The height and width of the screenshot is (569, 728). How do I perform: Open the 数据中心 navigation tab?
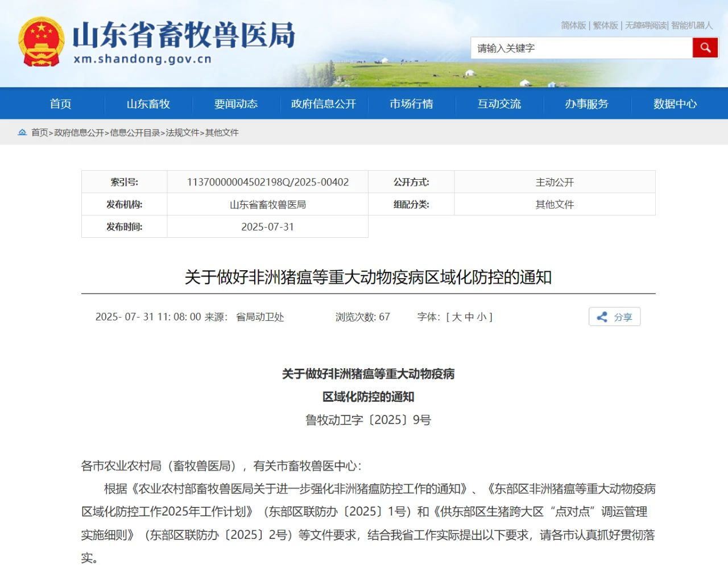click(675, 104)
